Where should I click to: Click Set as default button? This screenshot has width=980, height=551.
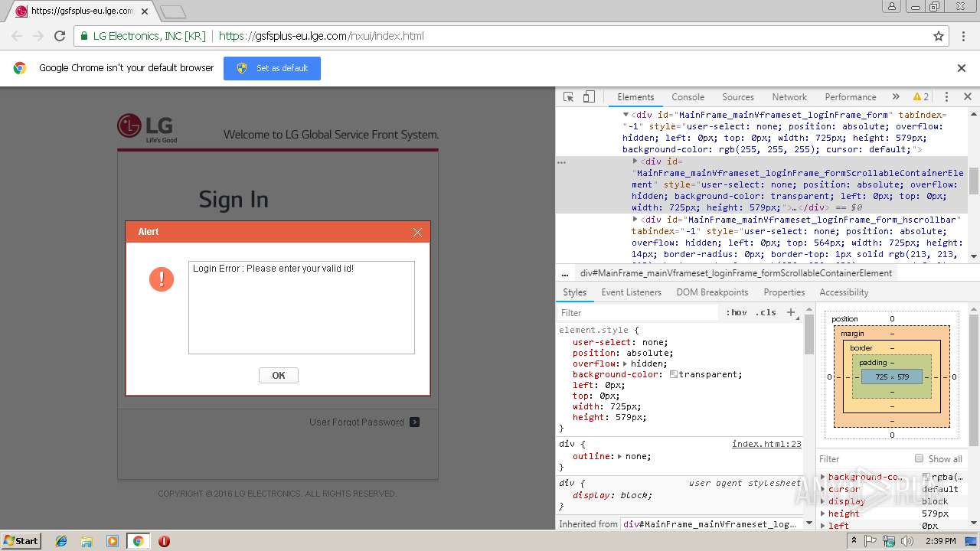(272, 68)
